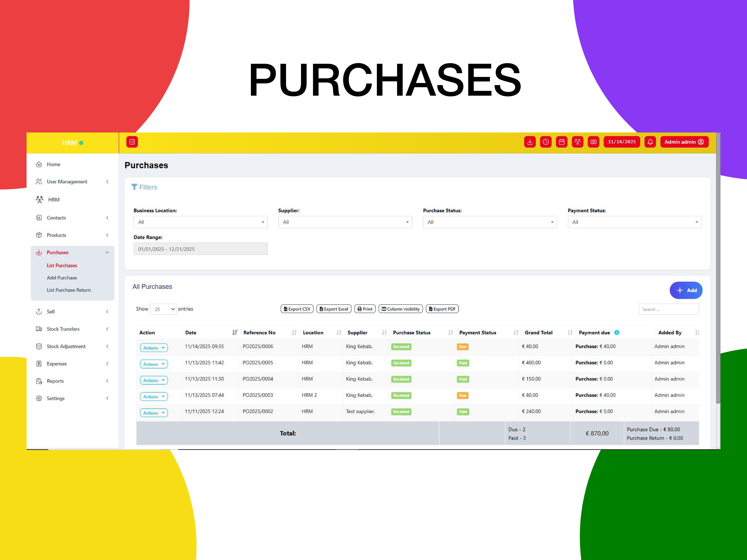Screen dimensions: 747x560
Task: Click the vertical page scrollbar
Action: 718,268
